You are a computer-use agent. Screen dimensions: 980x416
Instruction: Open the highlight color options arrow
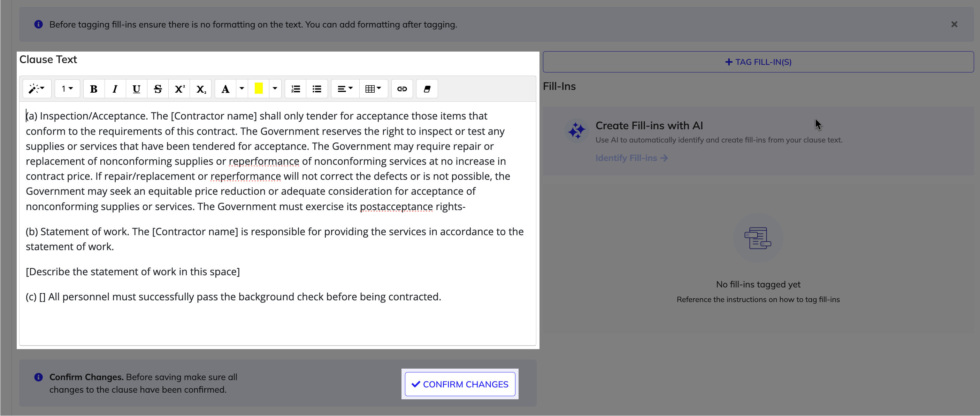pos(275,89)
